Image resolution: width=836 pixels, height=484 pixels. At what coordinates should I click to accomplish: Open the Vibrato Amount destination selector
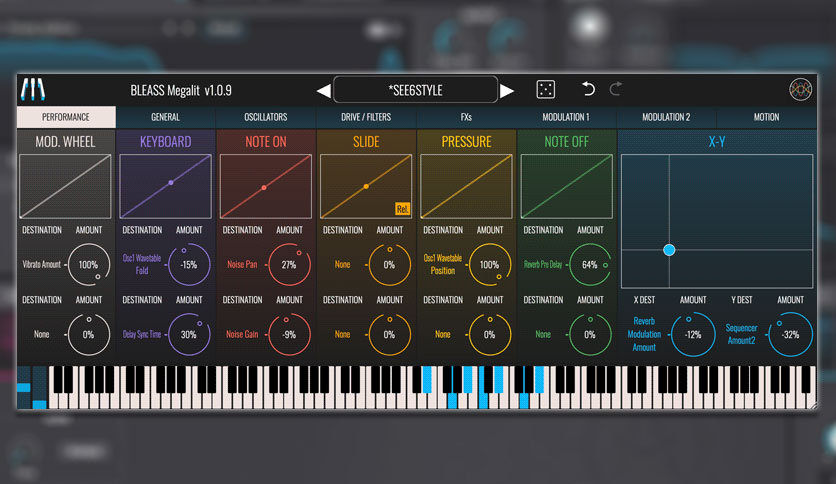42,264
